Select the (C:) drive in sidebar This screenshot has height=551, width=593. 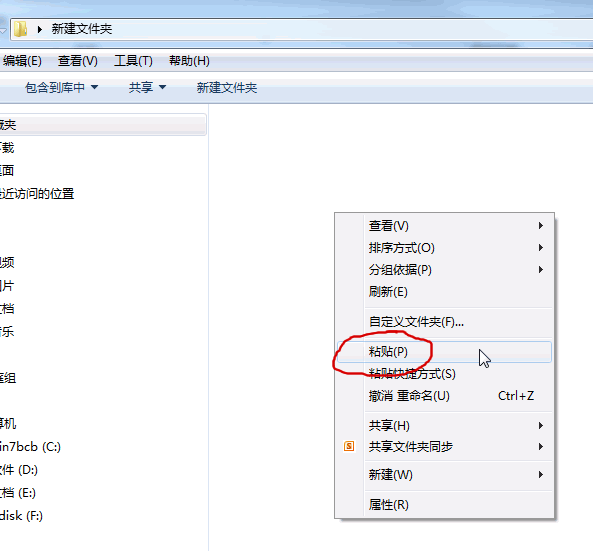click(x=30, y=447)
